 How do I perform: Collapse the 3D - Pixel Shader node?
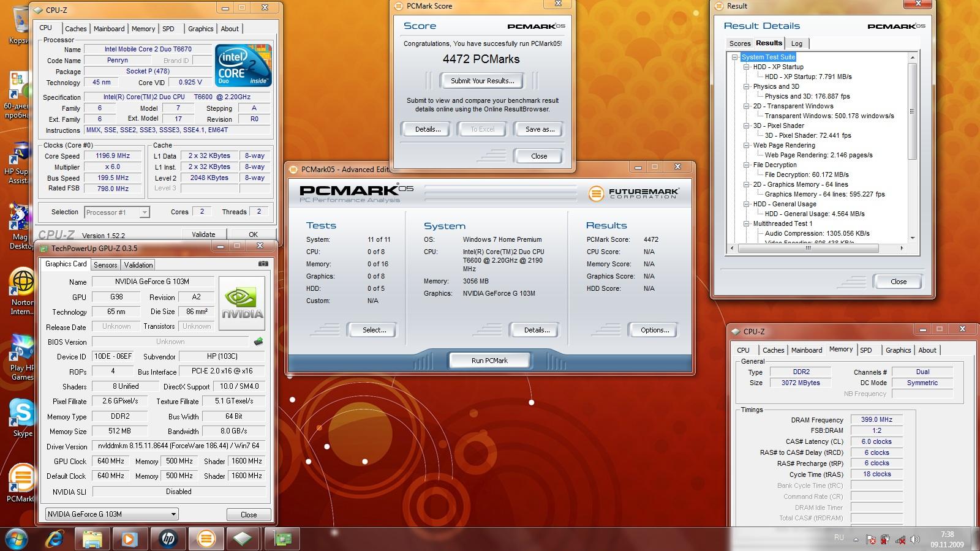pos(747,126)
